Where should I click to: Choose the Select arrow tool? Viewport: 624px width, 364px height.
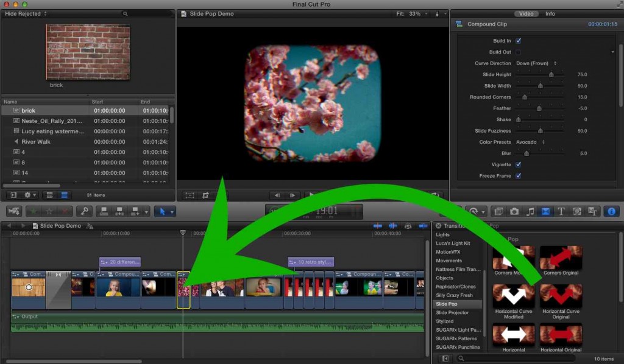click(x=162, y=211)
